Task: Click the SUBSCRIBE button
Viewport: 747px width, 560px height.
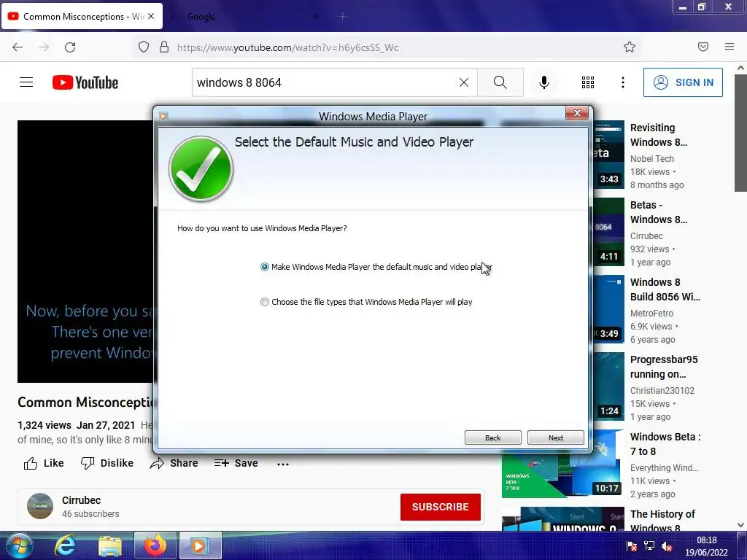Action: pos(440,507)
